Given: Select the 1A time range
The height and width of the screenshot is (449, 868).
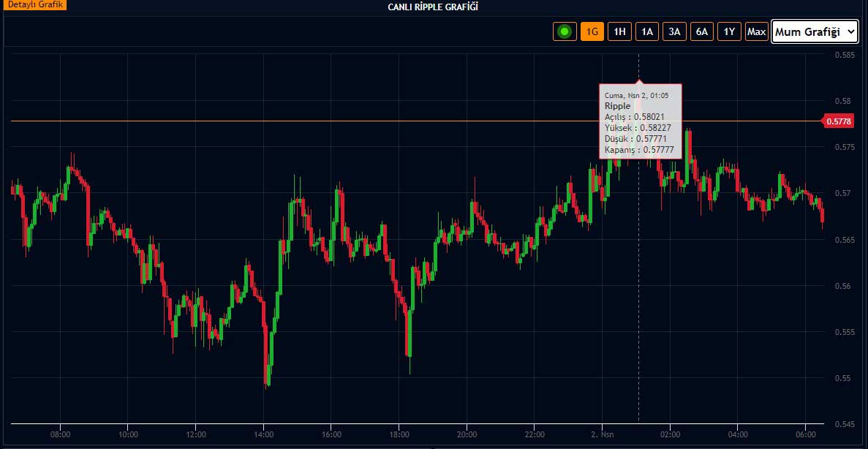Looking at the screenshot, I should coord(647,31).
